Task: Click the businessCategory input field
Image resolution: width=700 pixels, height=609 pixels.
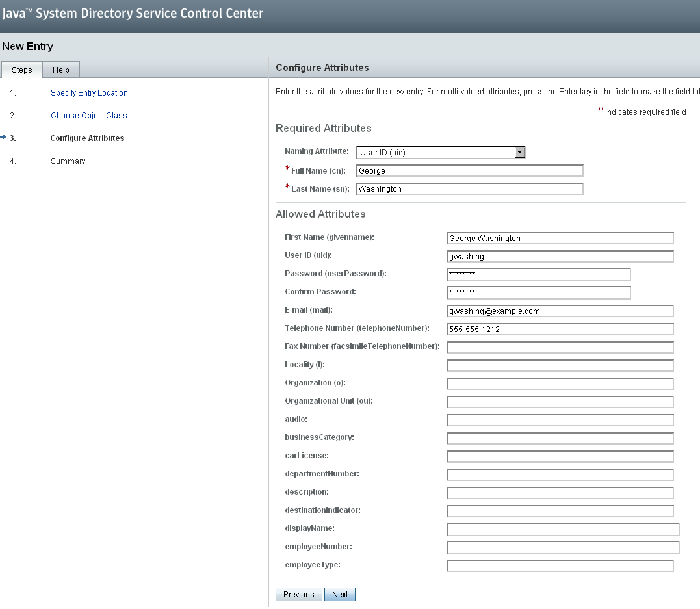Action: coord(560,439)
